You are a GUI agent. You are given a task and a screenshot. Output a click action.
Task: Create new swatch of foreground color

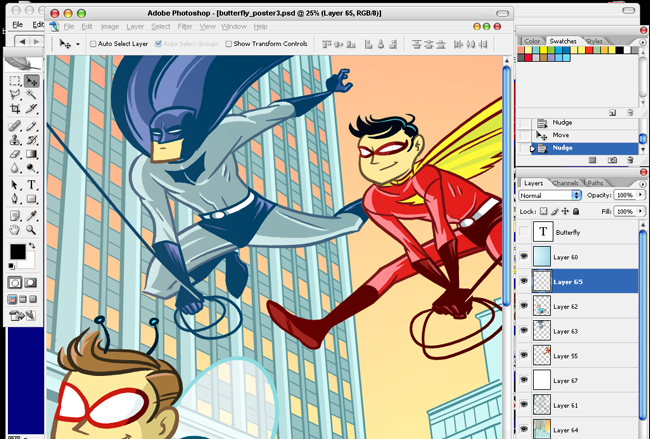click(612, 113)
